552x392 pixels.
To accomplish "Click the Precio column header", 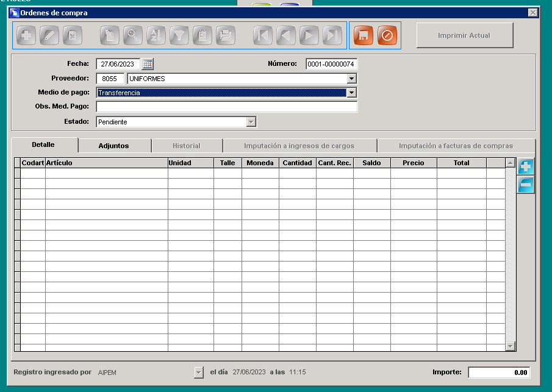I will tap(414, 163).
